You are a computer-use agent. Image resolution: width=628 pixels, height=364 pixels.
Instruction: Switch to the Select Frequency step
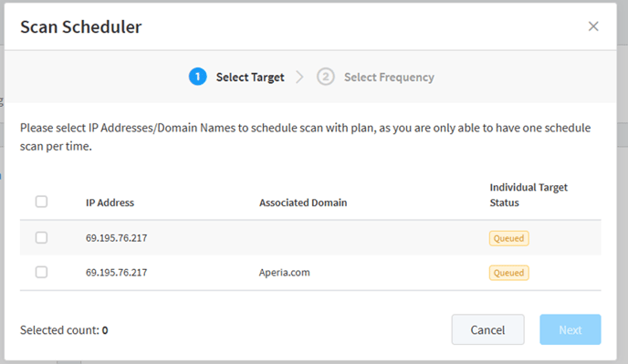(x=389, y=78)
